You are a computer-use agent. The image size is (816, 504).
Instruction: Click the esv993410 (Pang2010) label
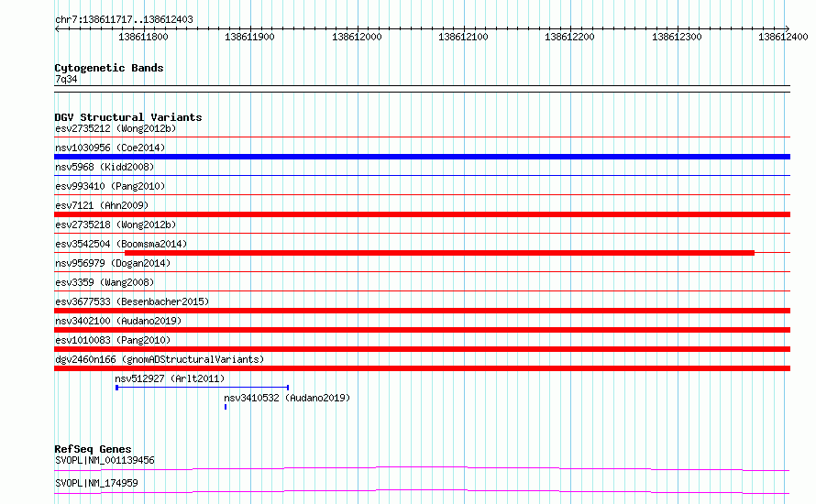coord(110,186)
